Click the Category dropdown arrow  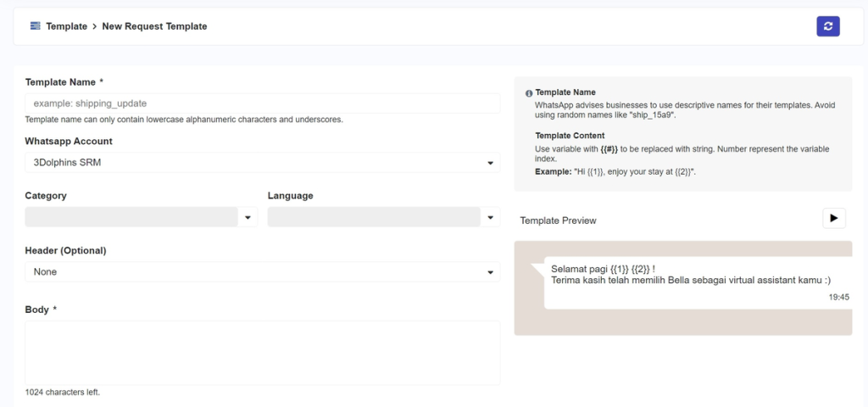[x=248, y=218]
